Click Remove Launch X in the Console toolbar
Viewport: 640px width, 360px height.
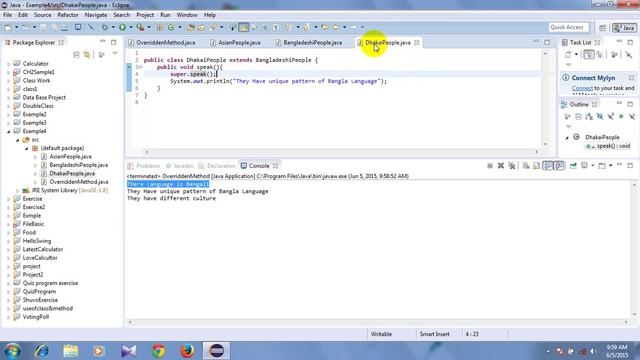(501, 166)
